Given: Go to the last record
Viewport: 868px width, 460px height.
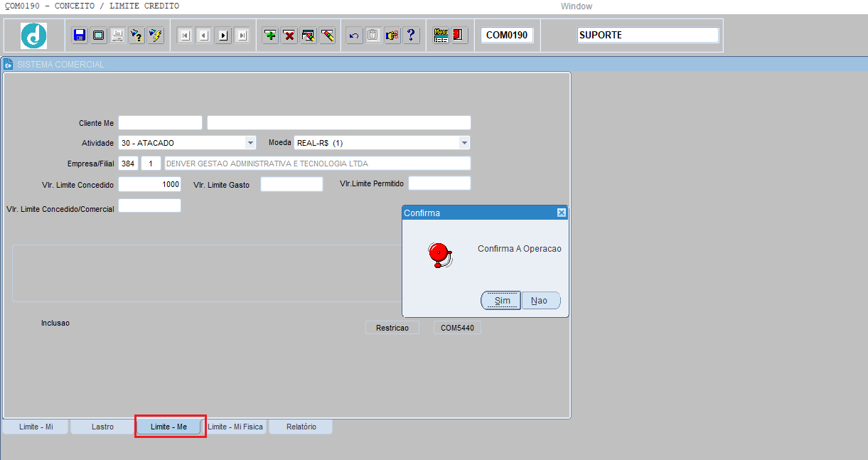Looking at the screenshot, I should click(242, 35).
